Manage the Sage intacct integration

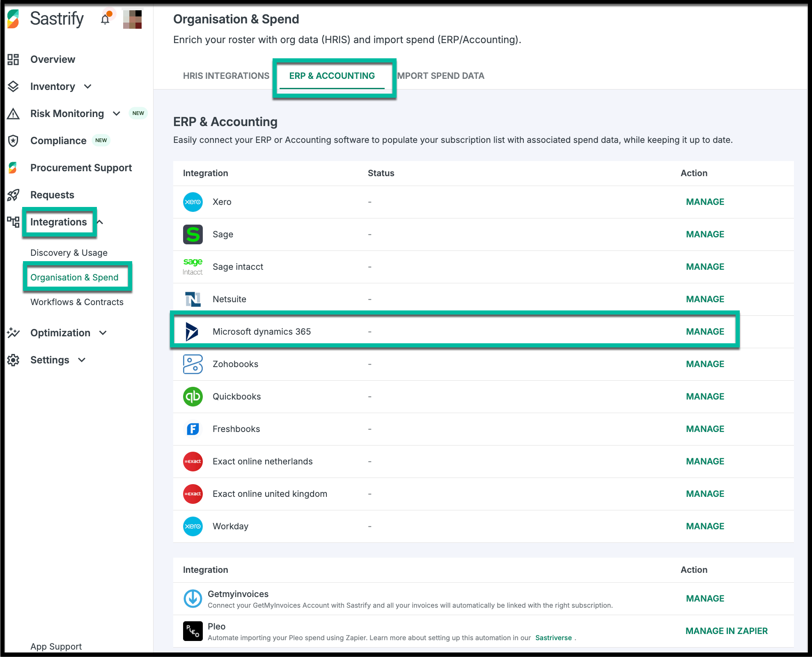click(705, 267)
